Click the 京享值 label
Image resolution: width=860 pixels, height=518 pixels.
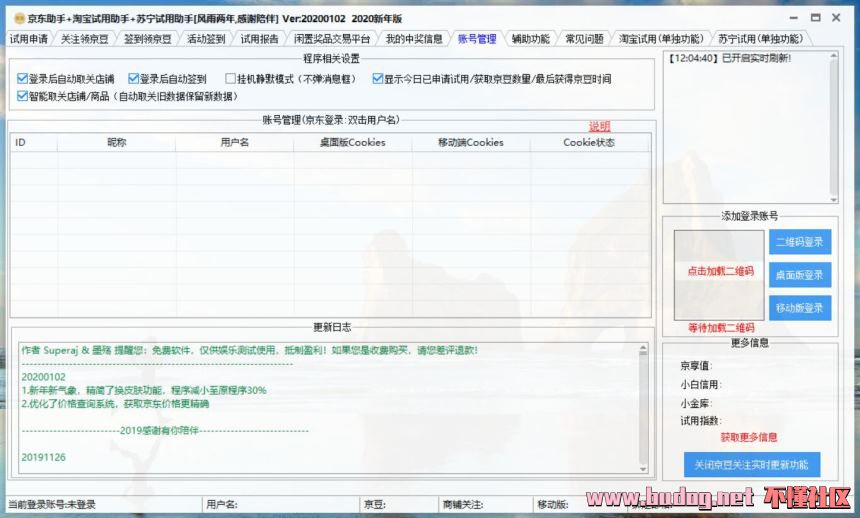[x=696, y=365]
